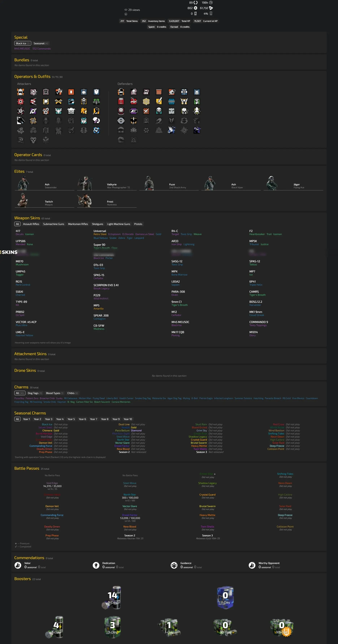Select the Chibis charm filter
This screenshot has width=338, height=644.
[x=72, y=393]
